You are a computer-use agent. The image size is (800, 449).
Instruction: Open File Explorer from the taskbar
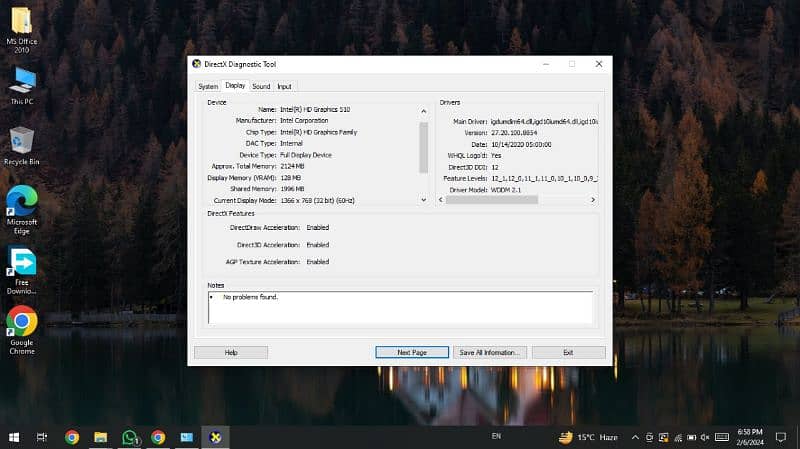coord(100,437)
